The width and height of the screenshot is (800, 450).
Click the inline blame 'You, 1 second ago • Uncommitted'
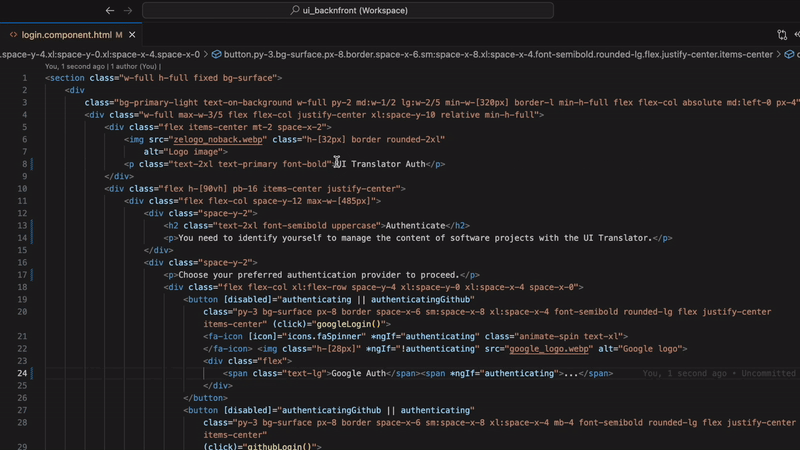[x=719, y=373]
